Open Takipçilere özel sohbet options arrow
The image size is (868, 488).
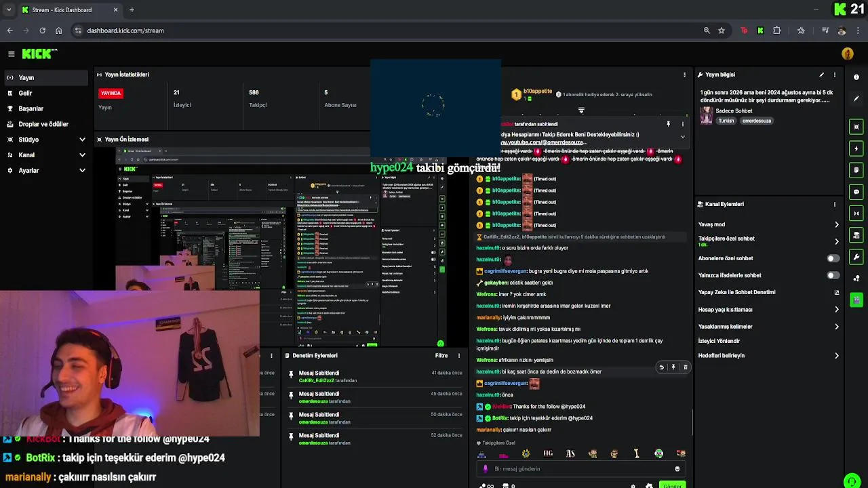tap(836, 241)
